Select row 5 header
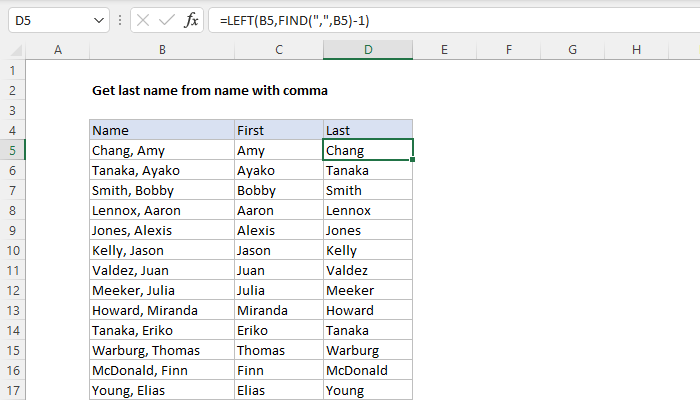The height and width of the screenshot is (400, 700). (13, 150)
